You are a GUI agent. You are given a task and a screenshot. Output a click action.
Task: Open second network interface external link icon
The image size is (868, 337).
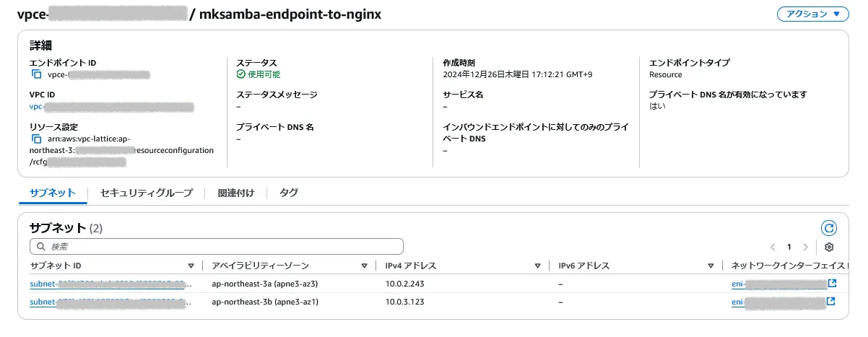coord(832,302)
